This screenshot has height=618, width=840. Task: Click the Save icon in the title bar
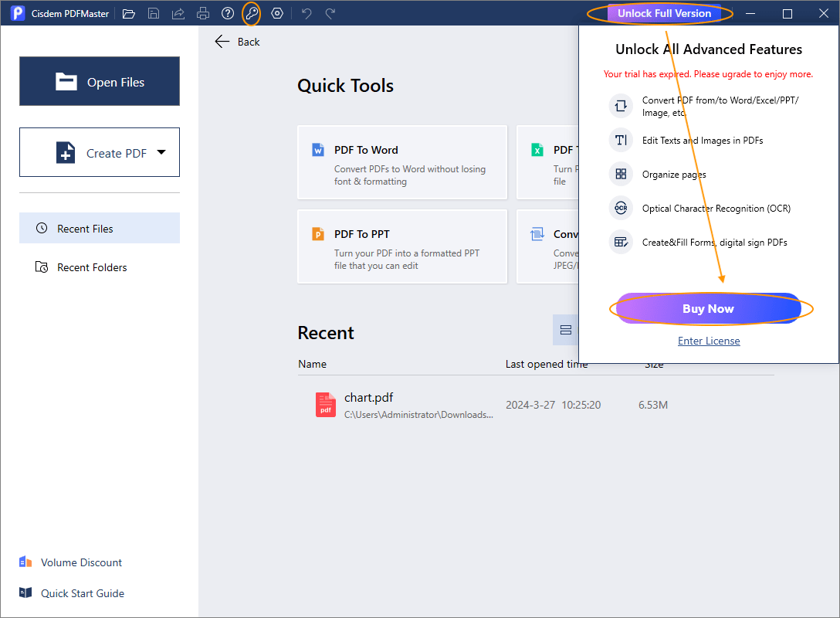tap(154, 13)
